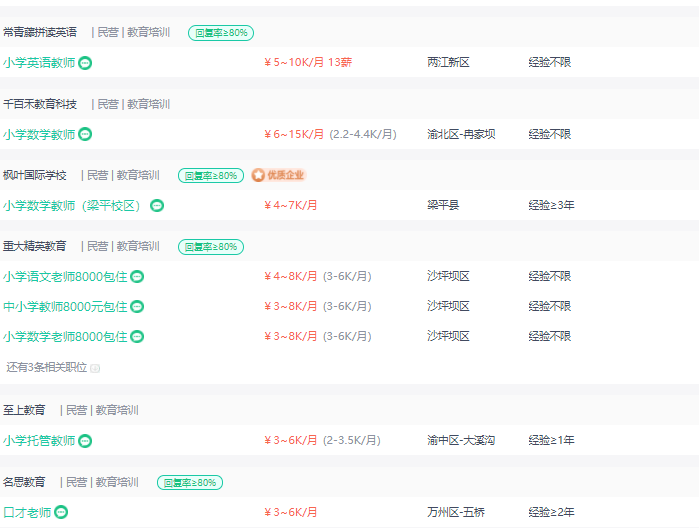The width and height of the screenshot is (699, 528).
Task: Open company page 常青藤拼读英语
Action: [x=40, y=33]
